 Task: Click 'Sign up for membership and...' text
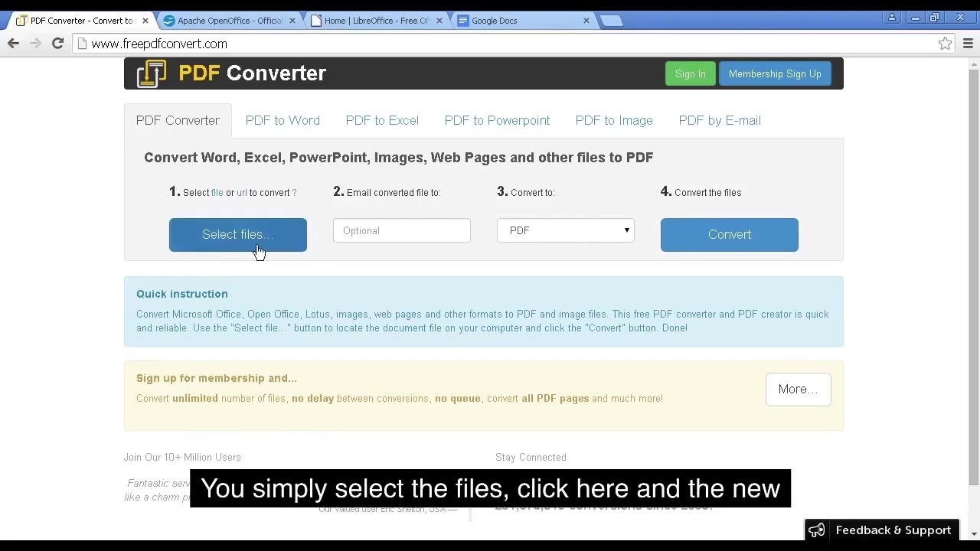(x=217, y=378)
